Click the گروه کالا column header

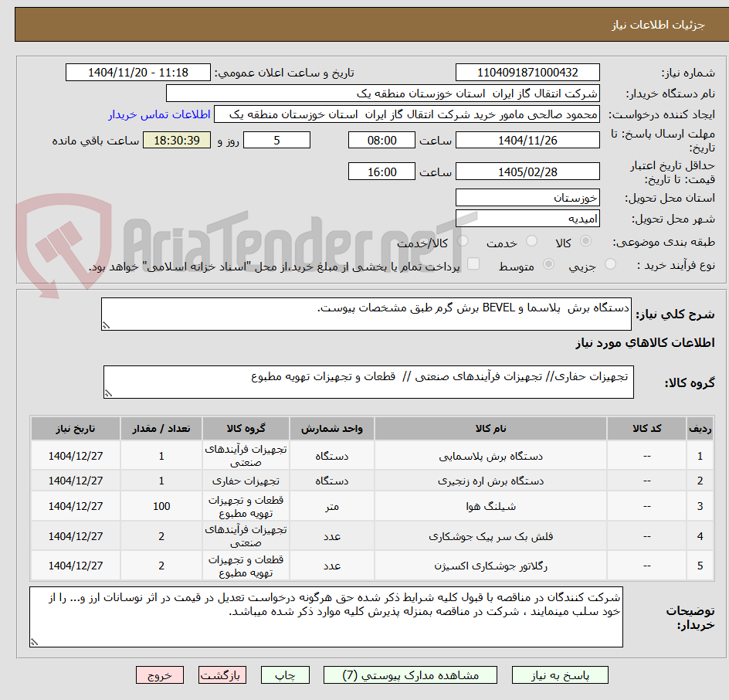point(246,428)
